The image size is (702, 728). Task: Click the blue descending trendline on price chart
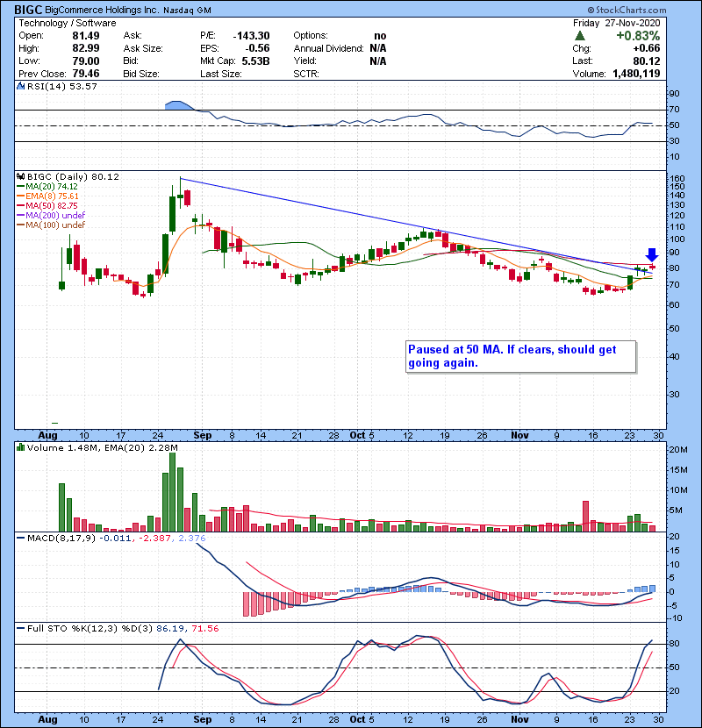[416, 226]
